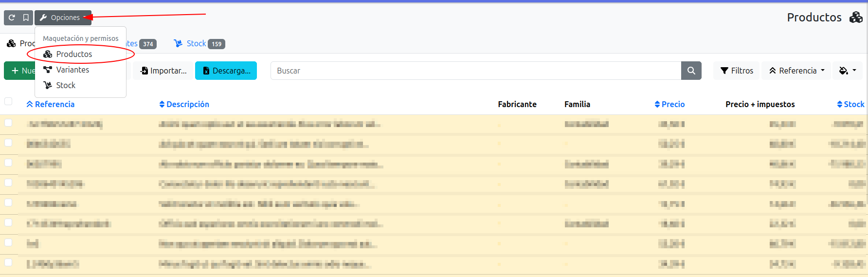The image size is (868, 277).
Task: Click the reload page icon button
Action: click(12, 18)
